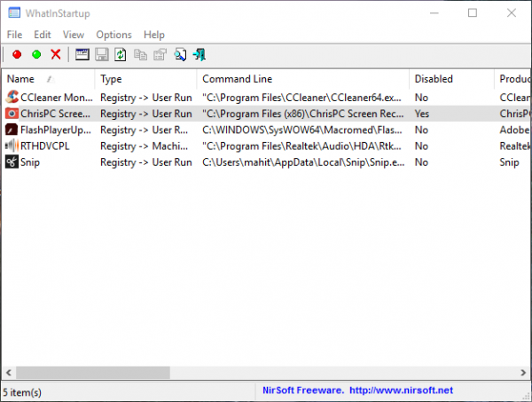Viewport: 532px width, 402px height.
Task: Click the Save Selected Items floppy icon
Action: pyautogui.click(x=101, y=54)
